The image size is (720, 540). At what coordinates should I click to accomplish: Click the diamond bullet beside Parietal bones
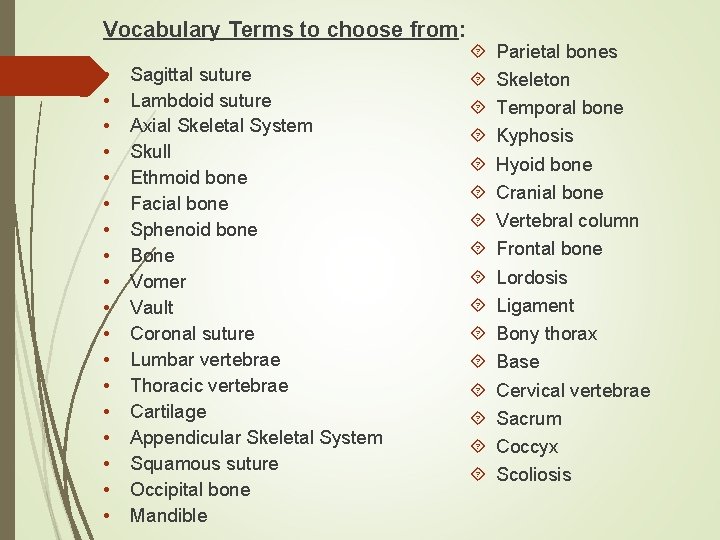[478, 51]
